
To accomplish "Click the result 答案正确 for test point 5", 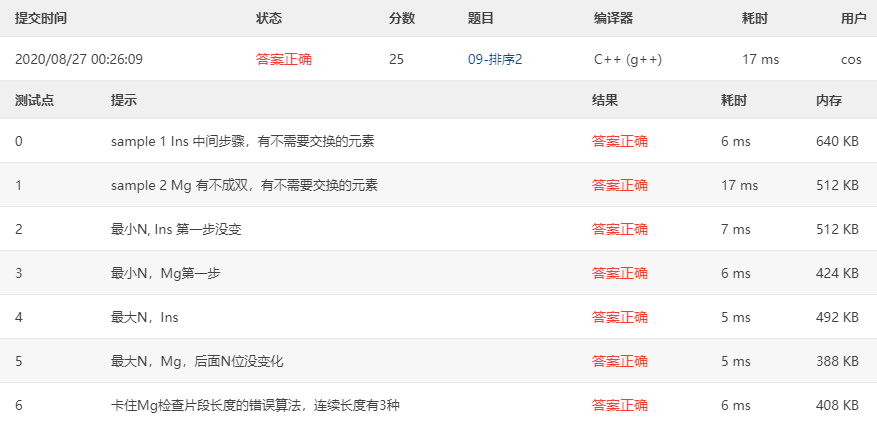I will [x=620, y=362].
